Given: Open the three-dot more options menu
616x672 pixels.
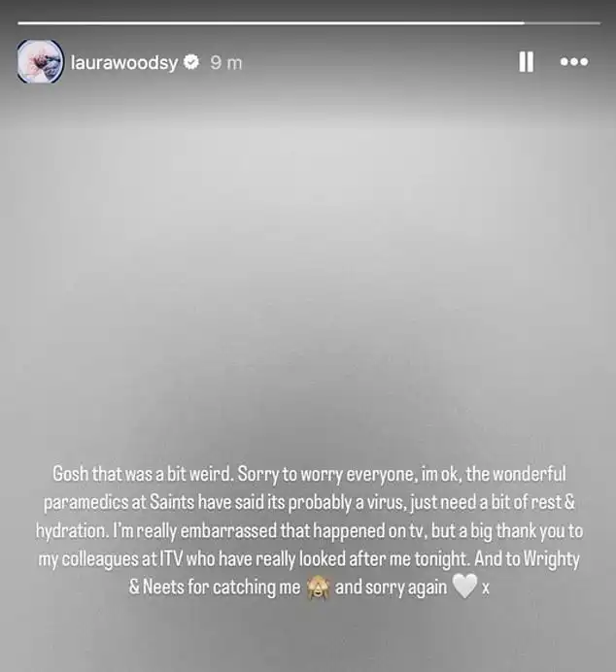Looking at the screenshot, I should click(574, 62).
